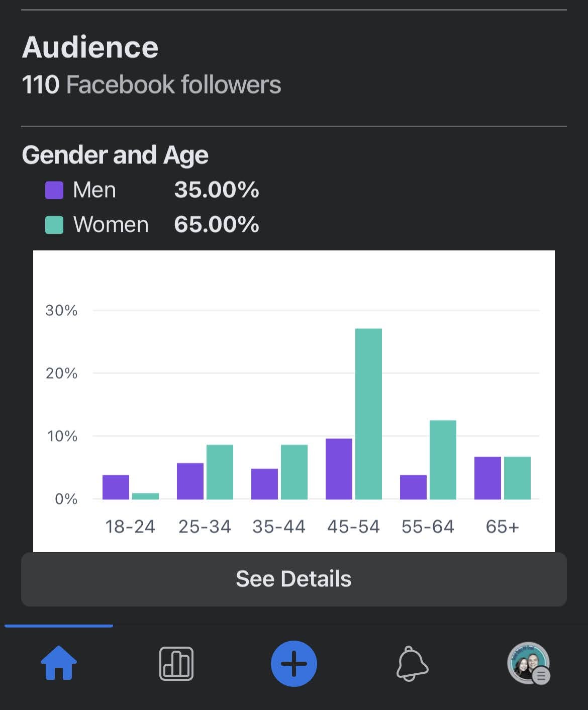Click the 45-54 age axis label
Screen dimensions: 588x710
point(353,526)
